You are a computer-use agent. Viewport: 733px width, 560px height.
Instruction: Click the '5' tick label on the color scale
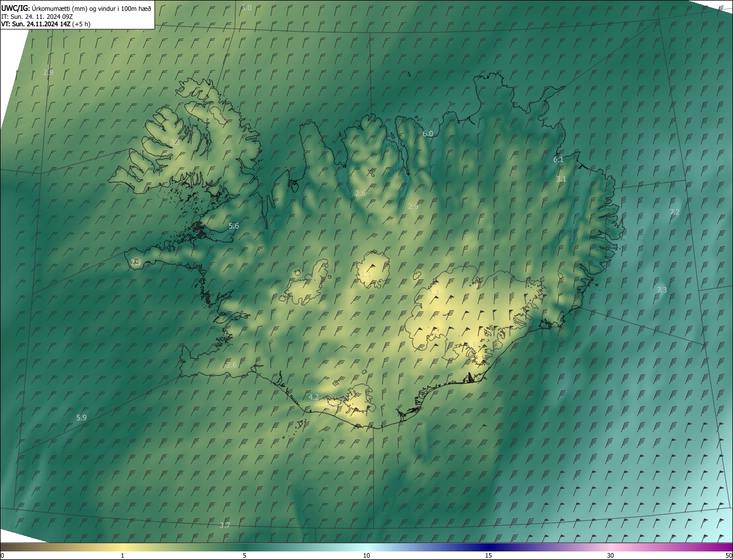[x=245, y=555]
